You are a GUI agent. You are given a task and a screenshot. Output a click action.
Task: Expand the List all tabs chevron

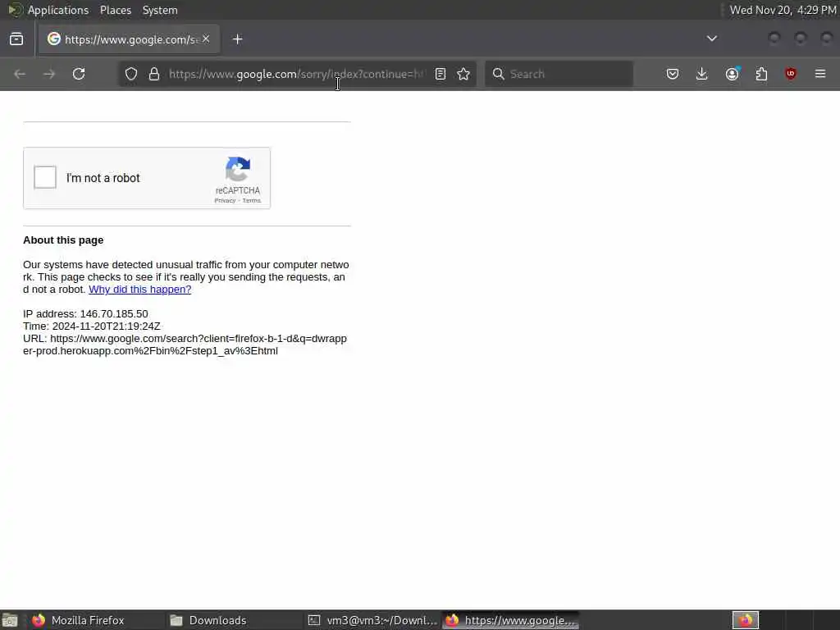coord(712,39)
